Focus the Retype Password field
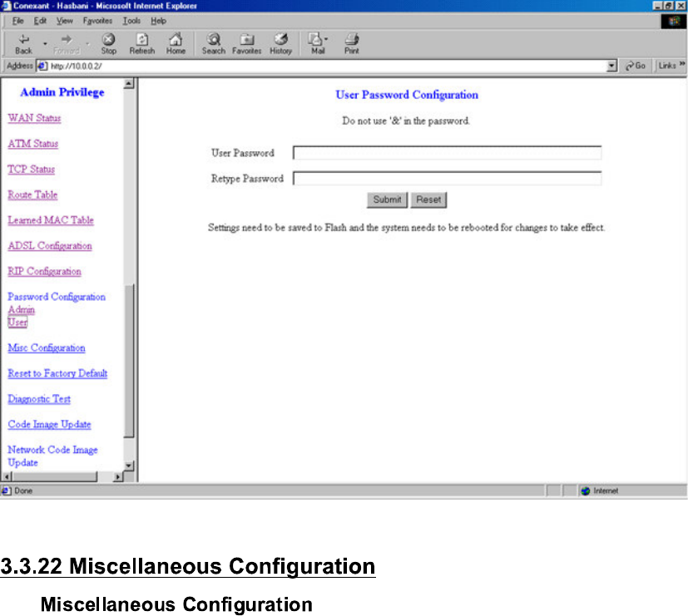688x616 pixels. 447,178
